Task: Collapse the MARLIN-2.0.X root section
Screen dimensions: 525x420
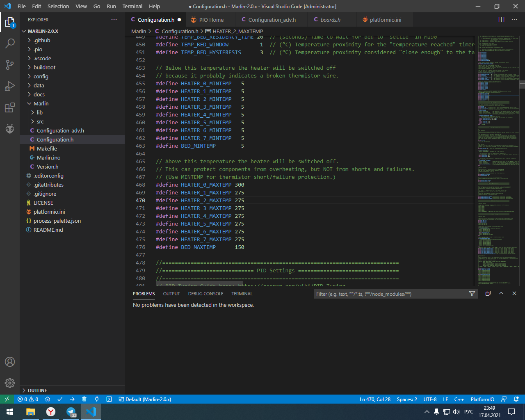Action: tap(72, 31)
